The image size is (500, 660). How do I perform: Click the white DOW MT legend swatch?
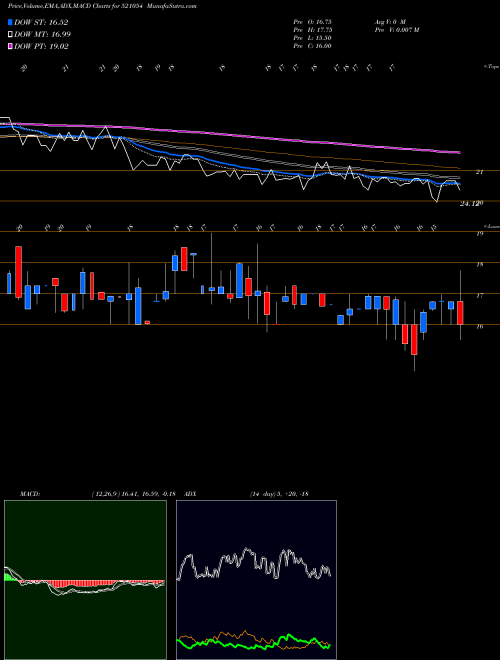[x=10, y=35]
